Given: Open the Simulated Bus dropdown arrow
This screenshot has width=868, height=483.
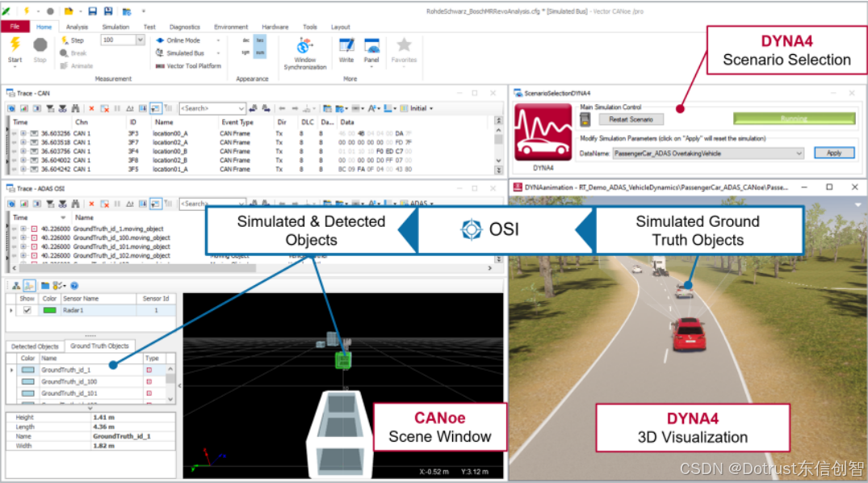Looking at the screenshot, I should pos(218,53).
